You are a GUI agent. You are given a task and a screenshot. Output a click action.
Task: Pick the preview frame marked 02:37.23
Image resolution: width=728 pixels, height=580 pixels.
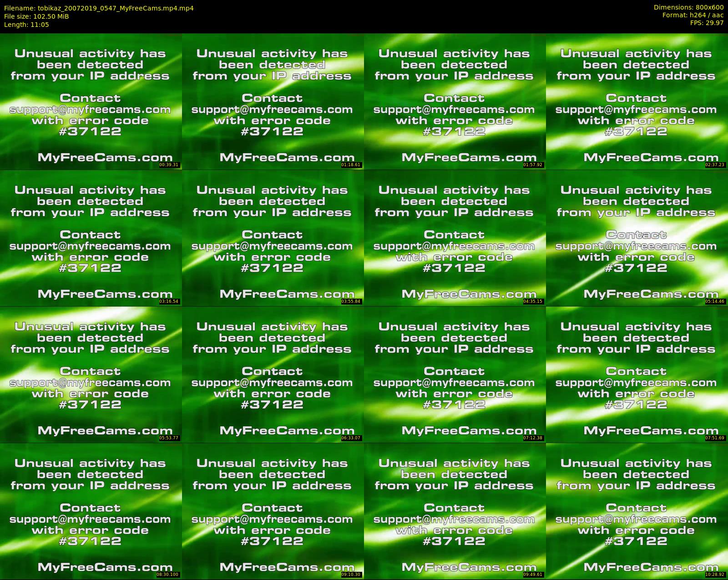tap(637, 101)
